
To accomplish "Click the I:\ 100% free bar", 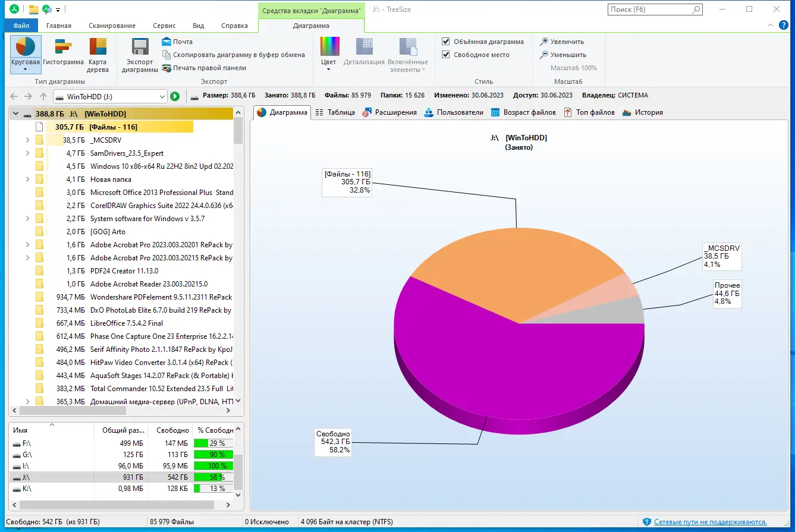I will 213,466.
